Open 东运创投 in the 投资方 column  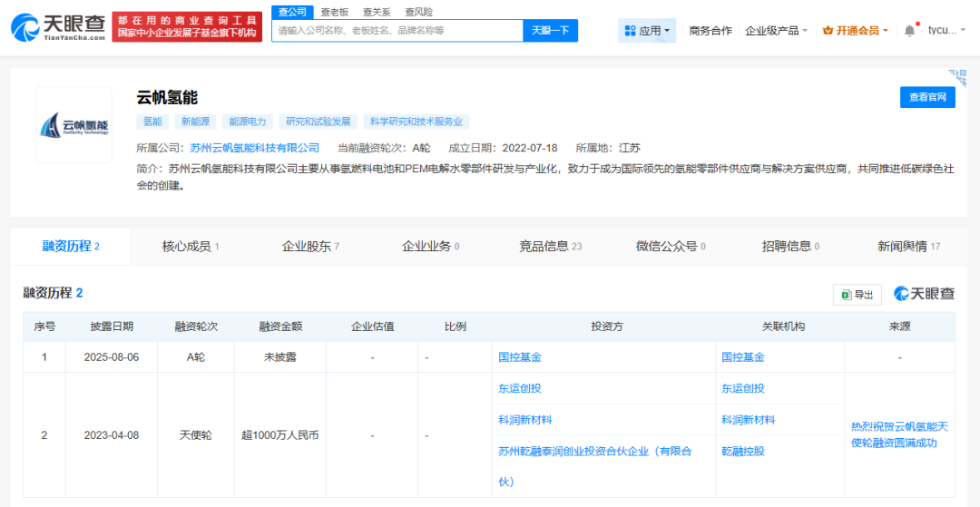520,388
